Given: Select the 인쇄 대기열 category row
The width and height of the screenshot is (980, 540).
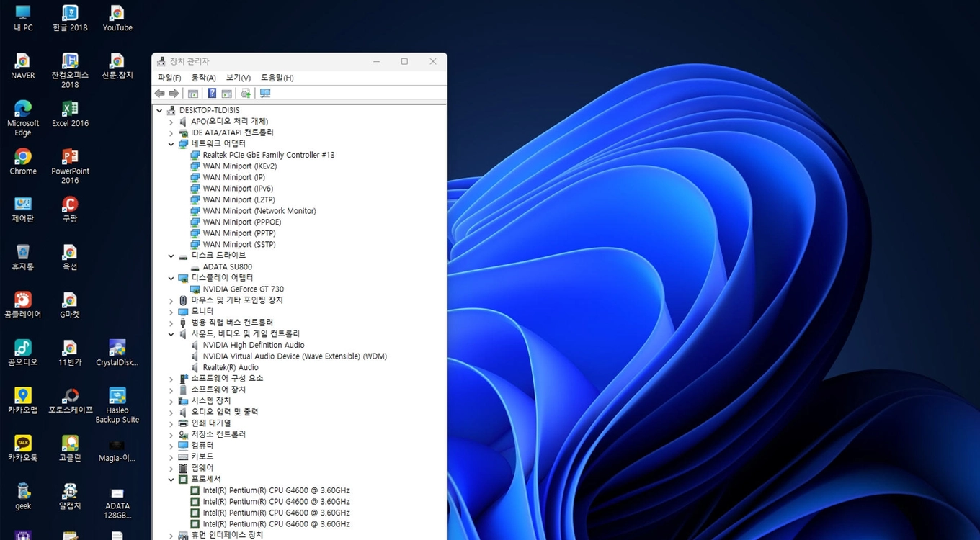Looking at the screenshot, I should [x=211, y=423].
